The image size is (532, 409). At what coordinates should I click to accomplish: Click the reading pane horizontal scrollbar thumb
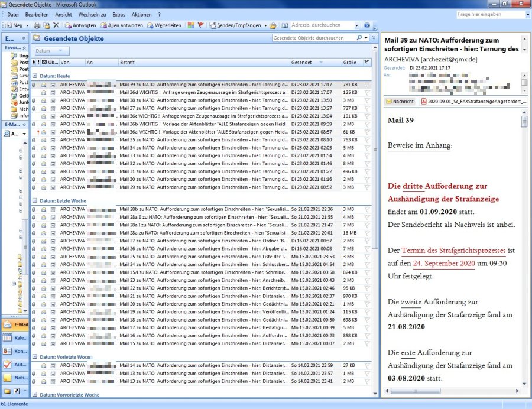[x=416, y=391]
